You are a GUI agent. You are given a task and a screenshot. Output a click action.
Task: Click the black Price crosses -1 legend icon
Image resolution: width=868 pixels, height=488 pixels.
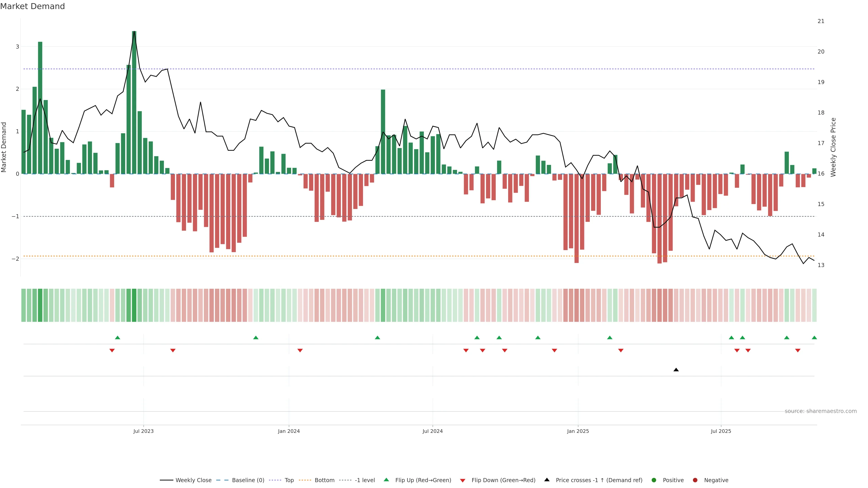tap(547, 480)
